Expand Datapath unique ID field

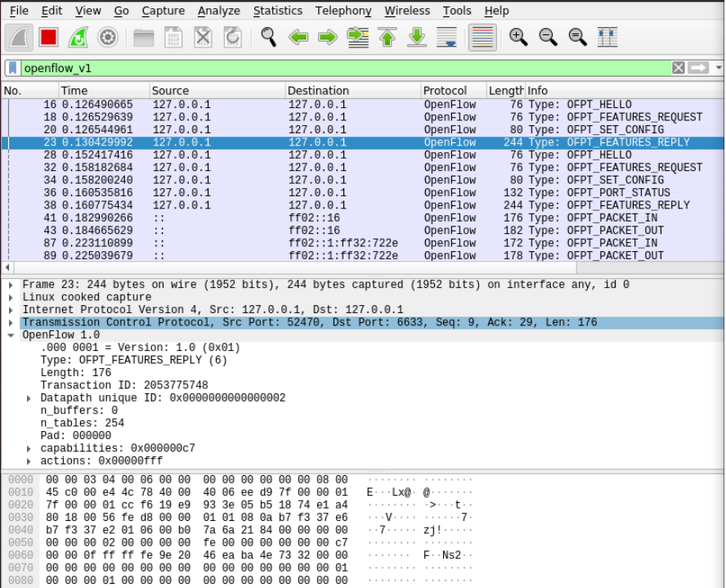click(29, 398)
